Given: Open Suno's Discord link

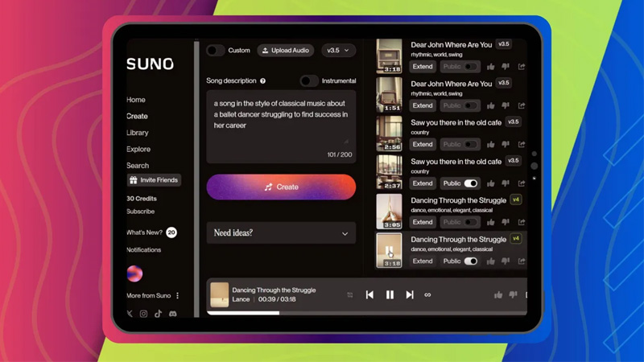Looking at the screenshot, I should 172,314.
